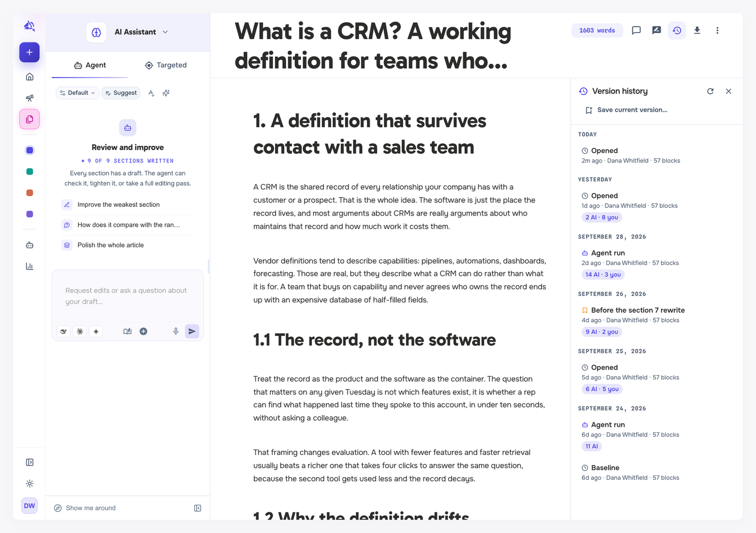Open the Suggest mode selector

pyautogui.click(x=121, y=93)
